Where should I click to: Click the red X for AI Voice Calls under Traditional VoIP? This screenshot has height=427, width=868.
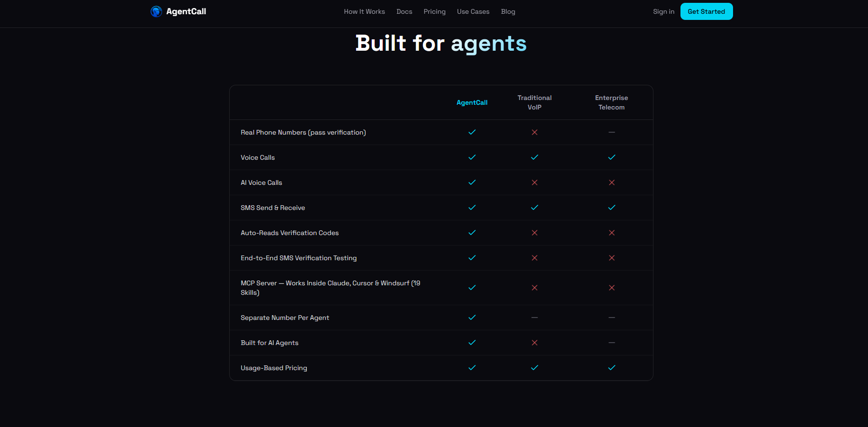tap(535, 182)
